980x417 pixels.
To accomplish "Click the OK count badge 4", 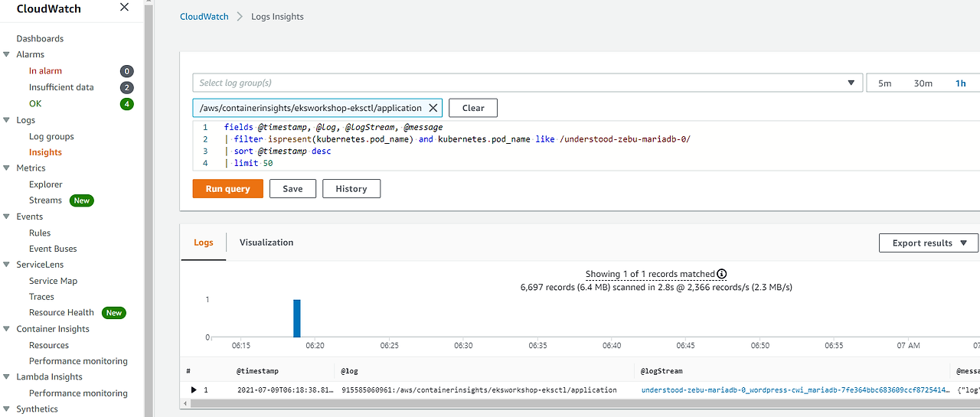I will tap(127, 104).
